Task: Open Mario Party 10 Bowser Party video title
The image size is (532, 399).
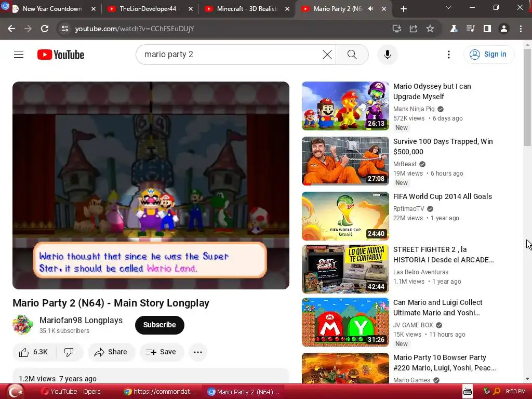Action: click(444, 363)
